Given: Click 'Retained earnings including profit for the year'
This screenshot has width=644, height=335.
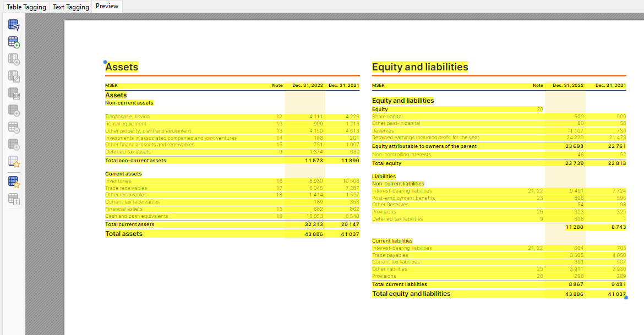Looking at the screenshot, I should (425, 138).
